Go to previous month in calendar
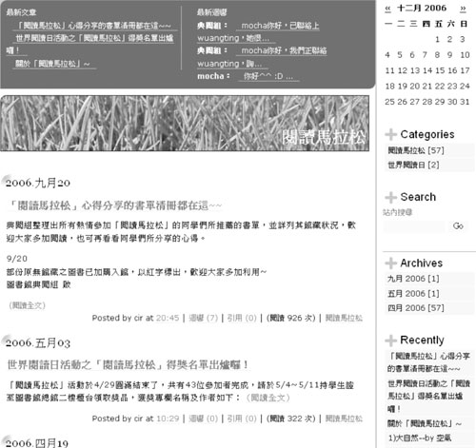Image resolution: width=476 pixels, height=448 pixels. pos(387,9)
